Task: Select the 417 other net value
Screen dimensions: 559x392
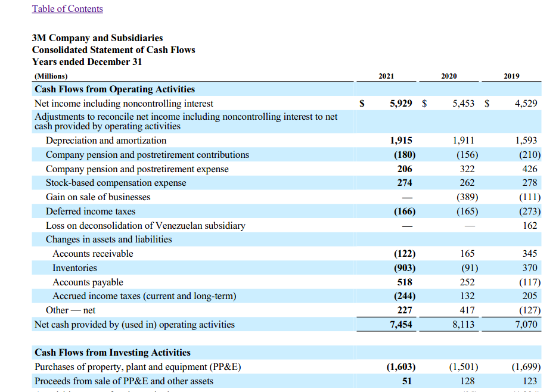Action: [x=467, y=310]
